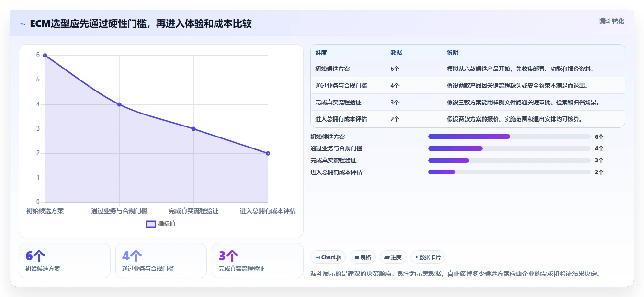
Task: Click x-axis label 进入总拥有成本评估 under chart
Action: (268, 211)
